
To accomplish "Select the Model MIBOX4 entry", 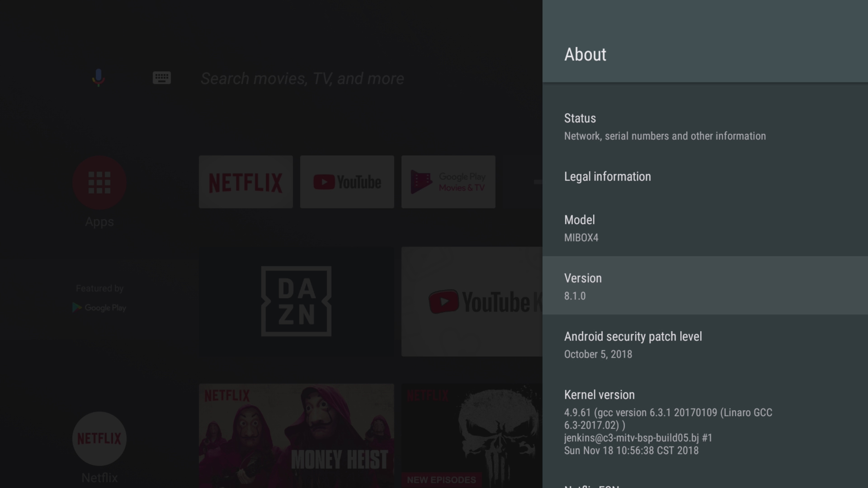I will (705, 227).
